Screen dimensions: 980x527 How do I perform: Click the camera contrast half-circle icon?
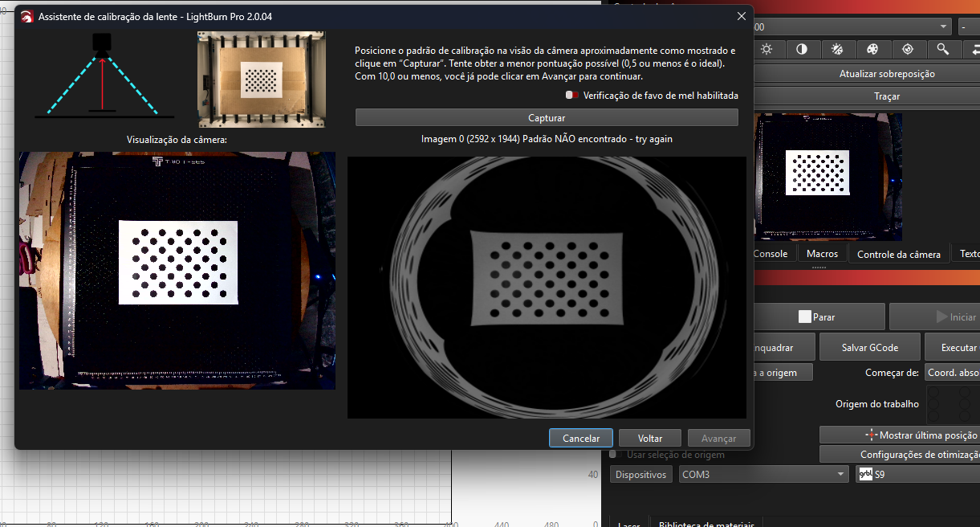point(802,49)
